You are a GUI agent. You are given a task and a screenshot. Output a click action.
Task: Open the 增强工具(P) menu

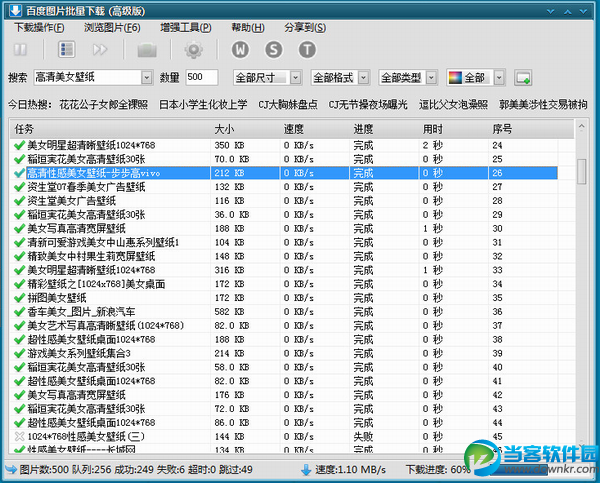tap(186, 28)
